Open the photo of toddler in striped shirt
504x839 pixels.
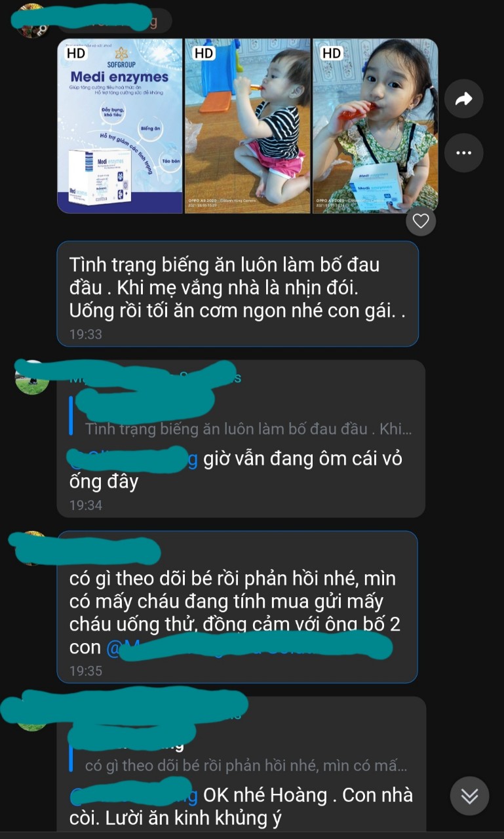(x=248, y=126)
